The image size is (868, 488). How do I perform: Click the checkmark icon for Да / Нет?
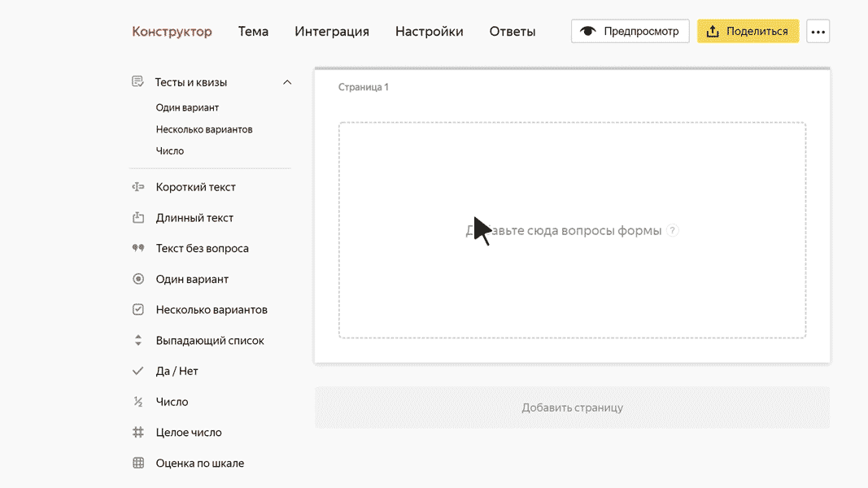coord(137,371)
